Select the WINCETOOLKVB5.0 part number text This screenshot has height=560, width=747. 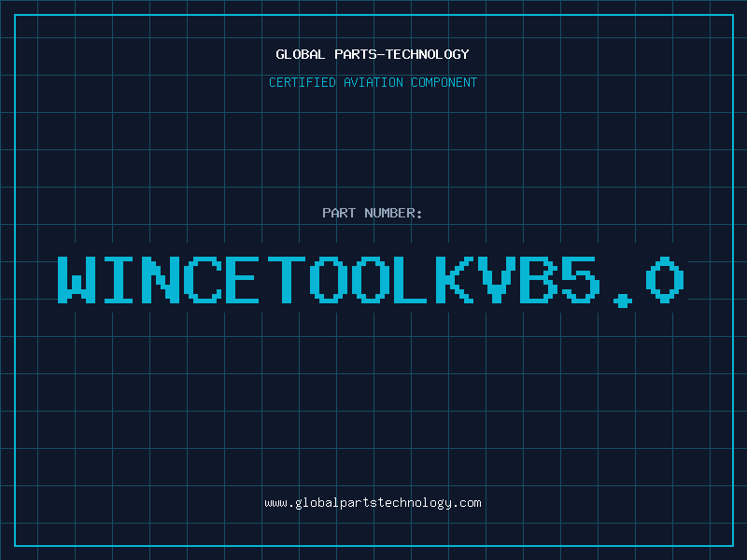tap(371, 281)
